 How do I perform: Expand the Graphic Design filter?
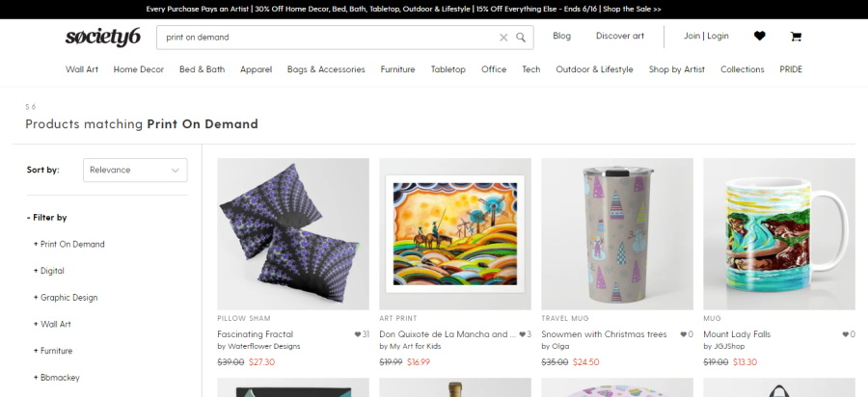68,298
